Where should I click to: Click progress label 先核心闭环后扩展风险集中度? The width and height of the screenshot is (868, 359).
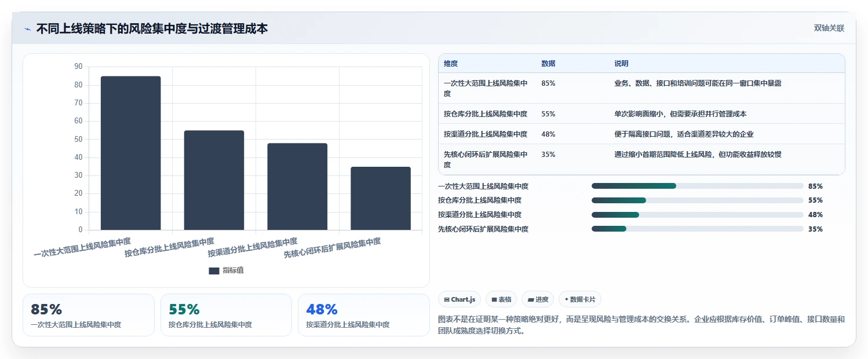[x=483, y=229]
